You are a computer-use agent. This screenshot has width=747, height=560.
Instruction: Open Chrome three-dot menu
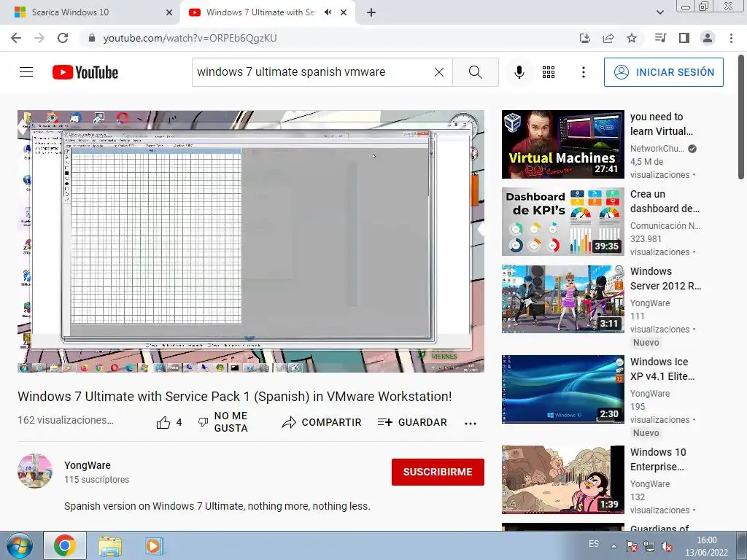point(731,38)
